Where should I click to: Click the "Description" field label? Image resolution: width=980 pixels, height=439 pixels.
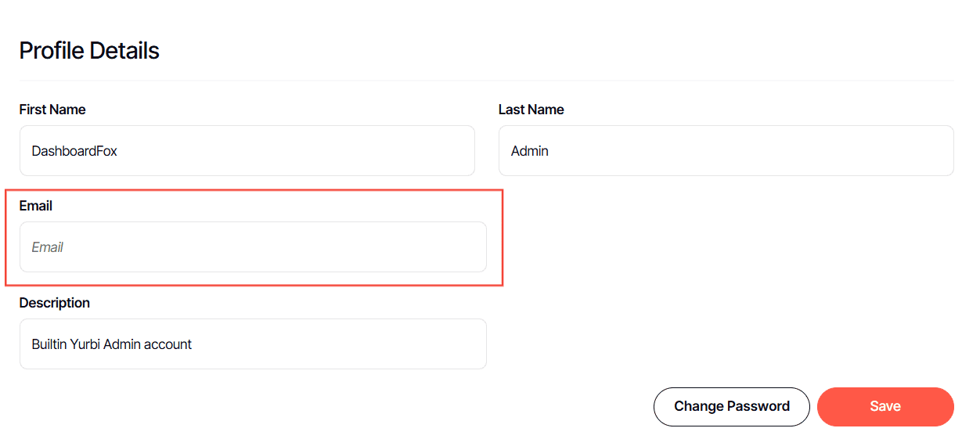(x=55, y=303)
